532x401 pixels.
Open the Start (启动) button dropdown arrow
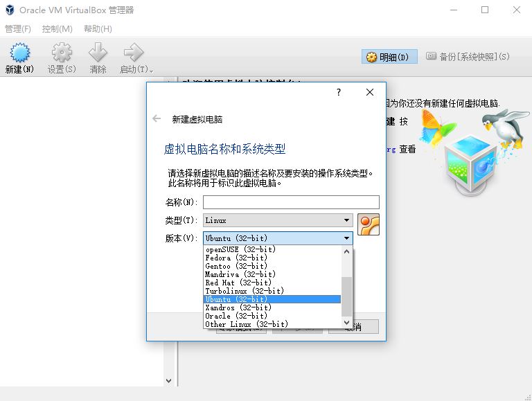tap(151, 71)
